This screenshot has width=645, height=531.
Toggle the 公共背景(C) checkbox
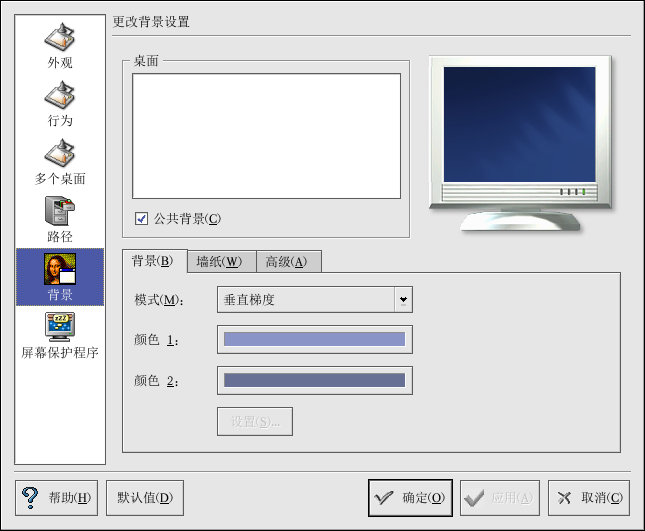pos(141,218)
